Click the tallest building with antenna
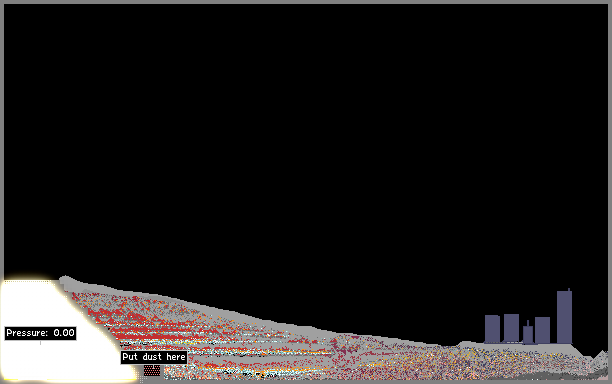Image resolution: width=612 pixels, height=384 pixels. tap(564, 317)
